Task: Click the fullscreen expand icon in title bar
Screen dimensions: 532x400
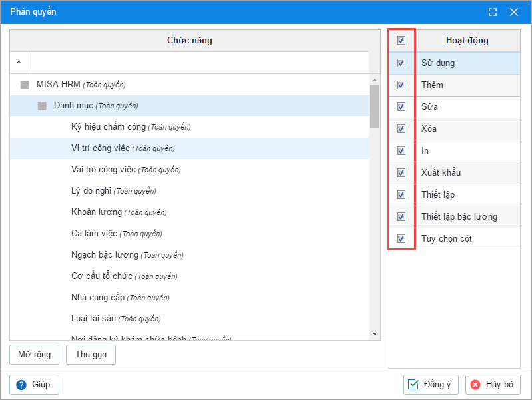Action: pos(493,12)
